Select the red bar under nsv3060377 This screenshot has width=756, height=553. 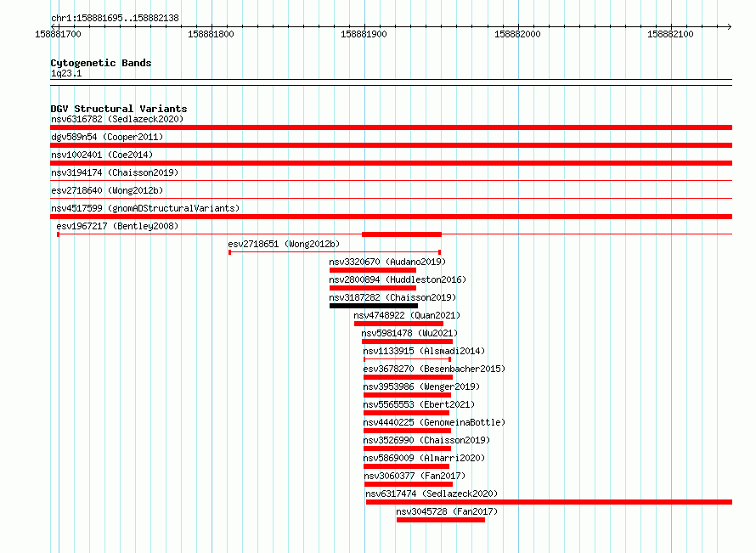[409, 484]
